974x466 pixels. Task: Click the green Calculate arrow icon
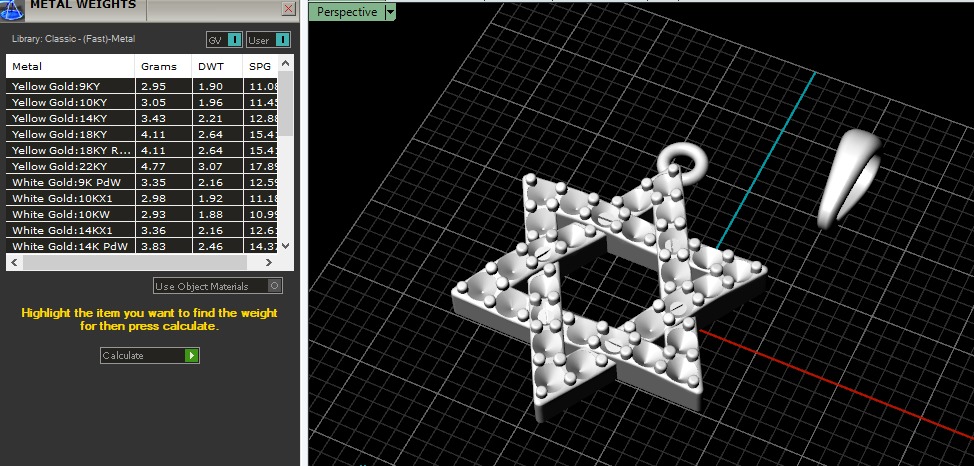coord(191,355)
